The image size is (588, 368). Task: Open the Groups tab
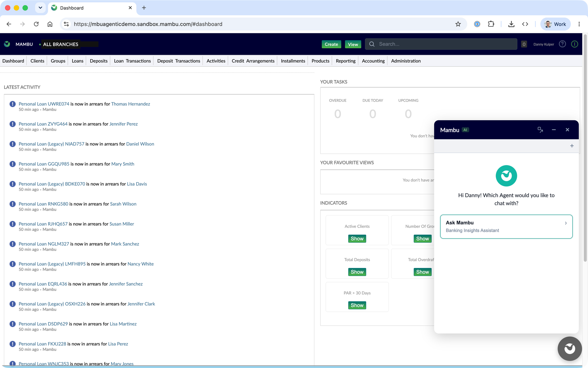tap(58, 61)
